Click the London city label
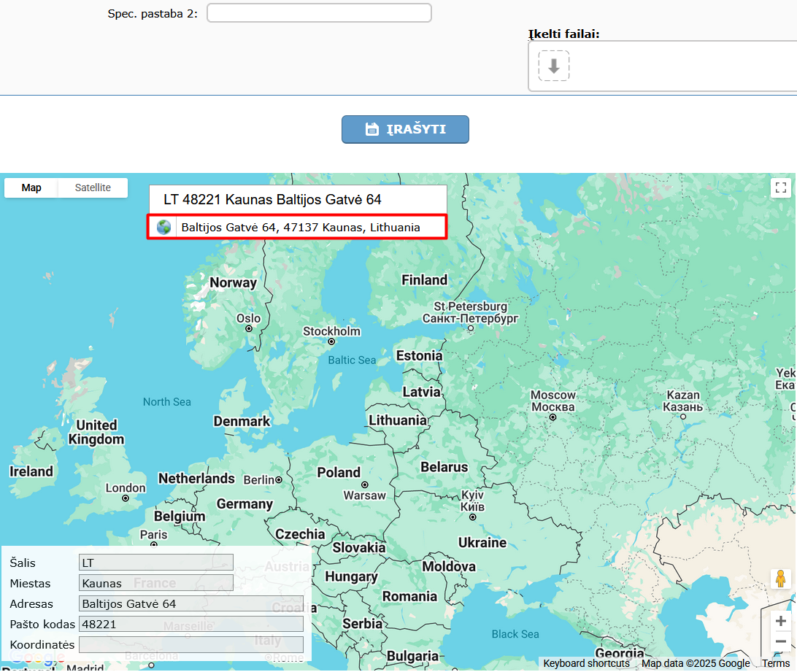 pyautogui.click(x=126, y=488)
